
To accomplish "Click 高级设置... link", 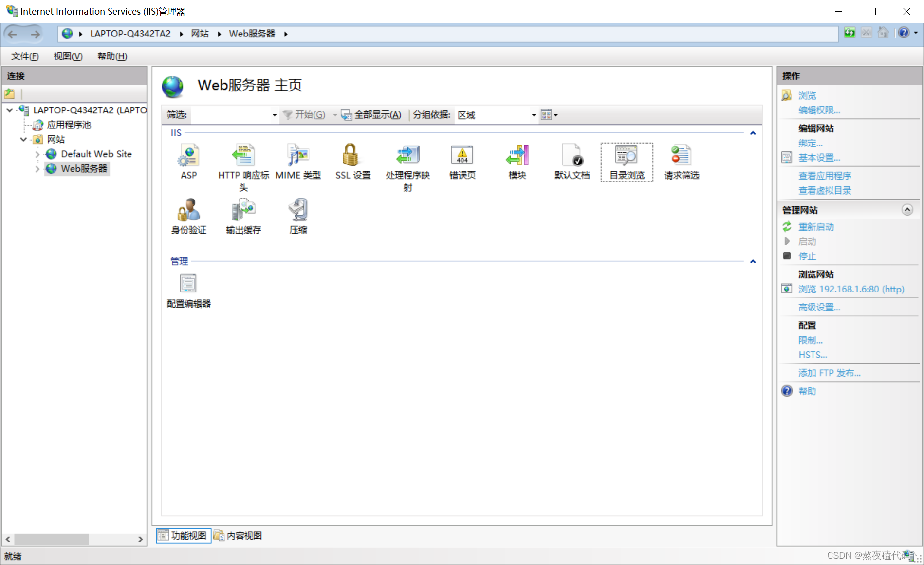I will 819,308.
